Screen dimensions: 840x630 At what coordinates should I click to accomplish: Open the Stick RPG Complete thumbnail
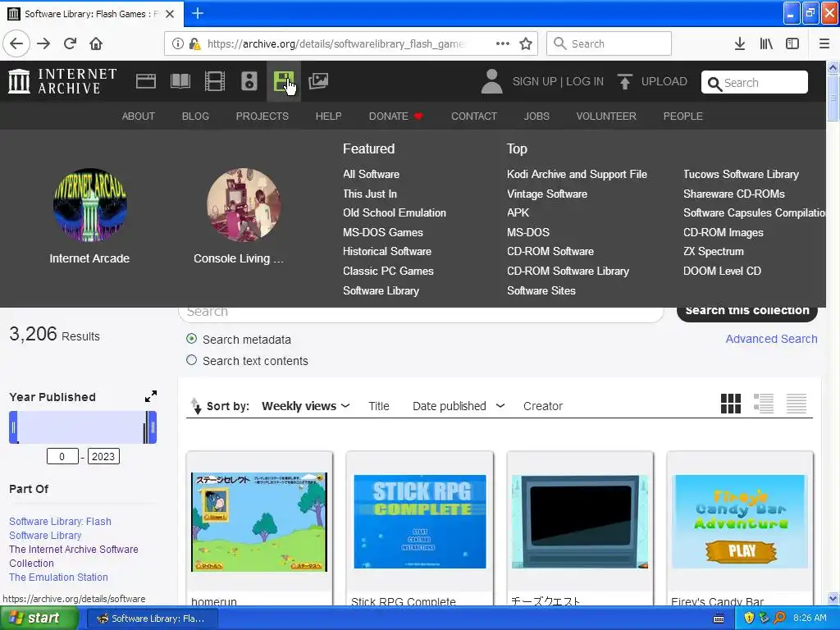(420, 521)
